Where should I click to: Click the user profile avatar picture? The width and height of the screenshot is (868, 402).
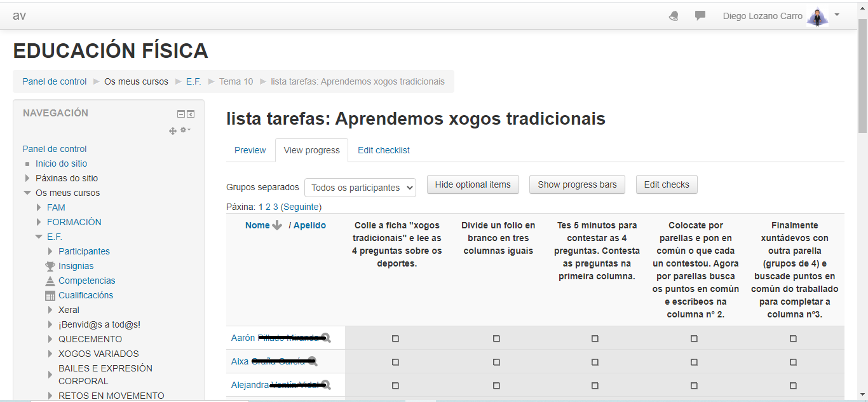point(817,17)
